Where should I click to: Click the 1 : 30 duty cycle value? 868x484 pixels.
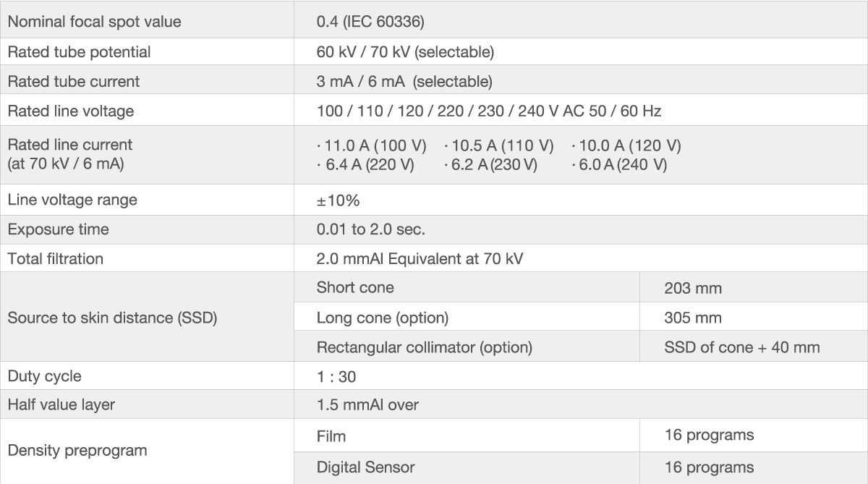click(x=336, y=376)
